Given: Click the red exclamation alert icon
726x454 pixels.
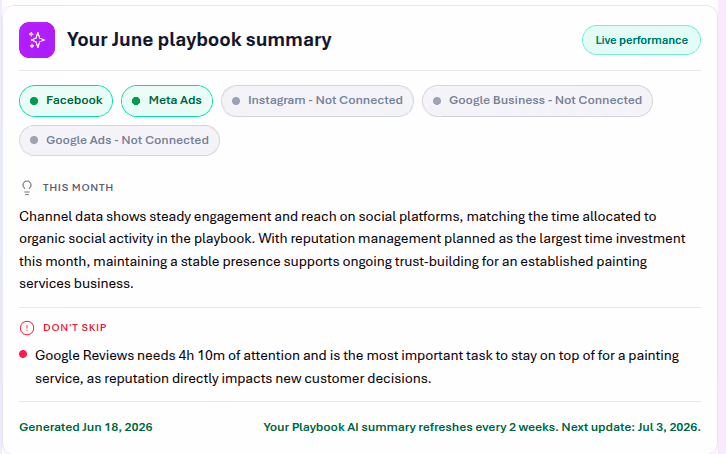Looking at the screenshot, I should 27,328.
